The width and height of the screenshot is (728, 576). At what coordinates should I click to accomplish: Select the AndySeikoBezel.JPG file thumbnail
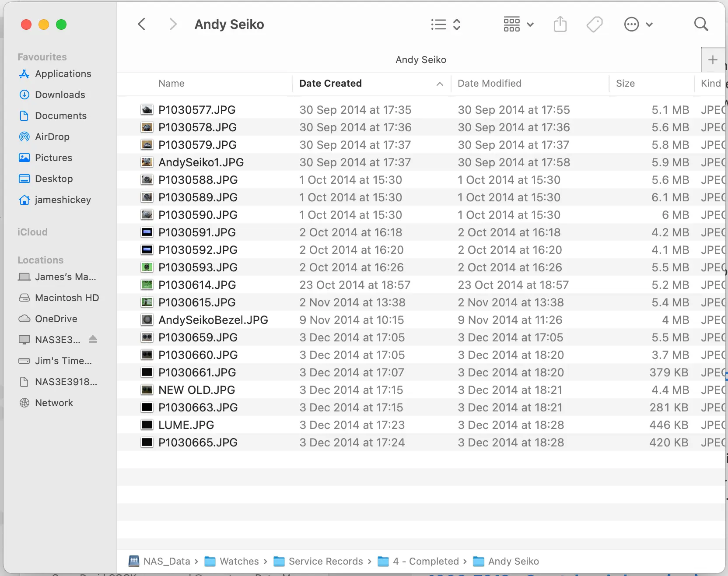coord(147,320)
